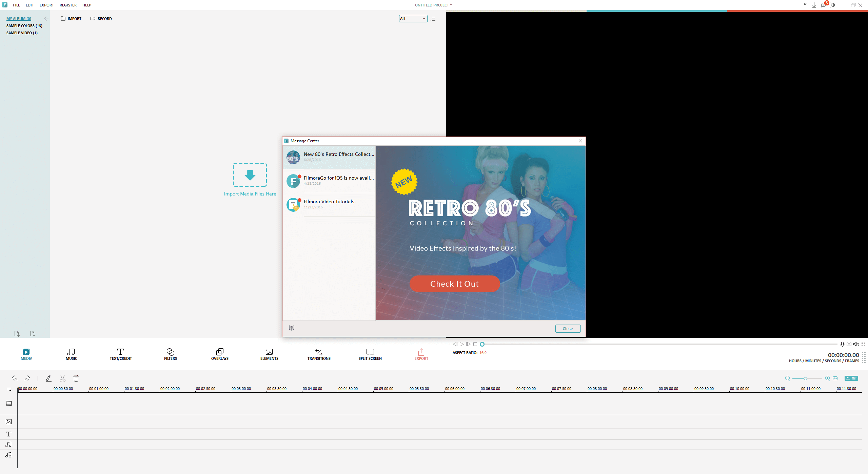Screen dimensions: 868x474
Task: Click the Check It Out button
Action: [x=454, y=284]
